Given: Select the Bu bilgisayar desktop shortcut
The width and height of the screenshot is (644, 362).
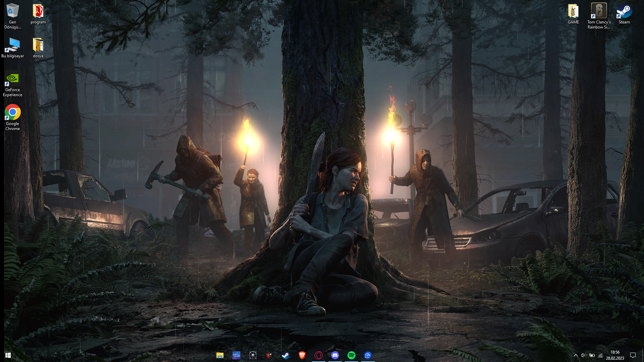Looking at the screenshot, I should (x=13, y=48).
